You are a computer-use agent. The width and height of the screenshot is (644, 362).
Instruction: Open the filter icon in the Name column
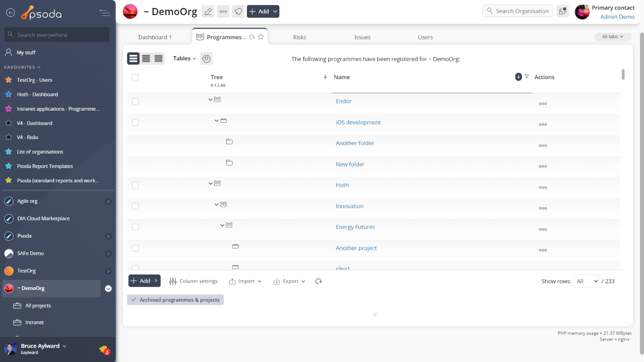point(527,77)
